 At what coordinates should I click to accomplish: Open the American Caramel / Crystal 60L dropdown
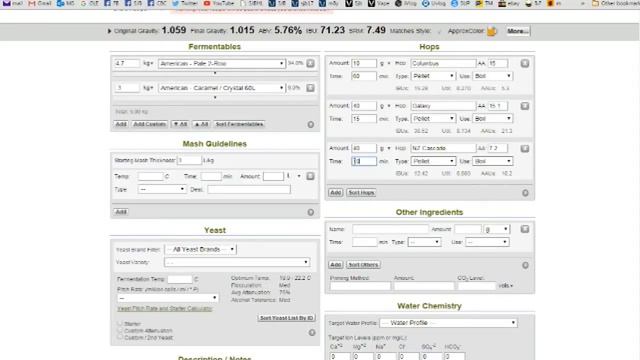222,88
